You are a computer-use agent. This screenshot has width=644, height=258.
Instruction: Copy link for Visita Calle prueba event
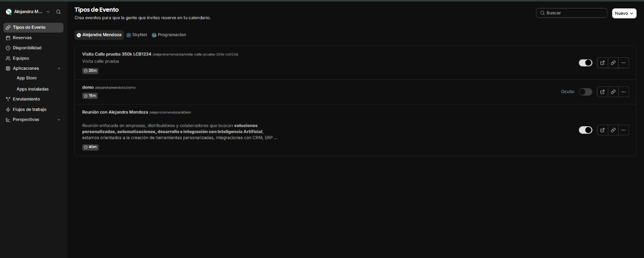(613, 63)
